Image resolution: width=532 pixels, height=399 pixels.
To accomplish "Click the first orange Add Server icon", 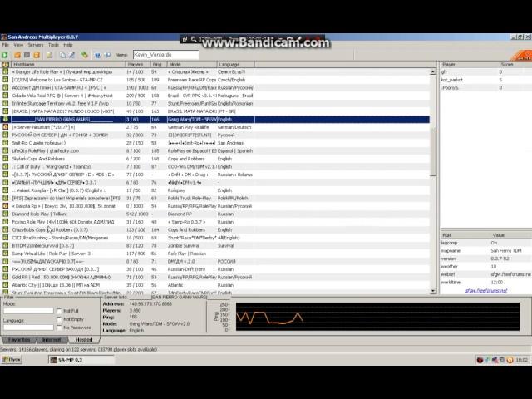I will tap(17, 55).
